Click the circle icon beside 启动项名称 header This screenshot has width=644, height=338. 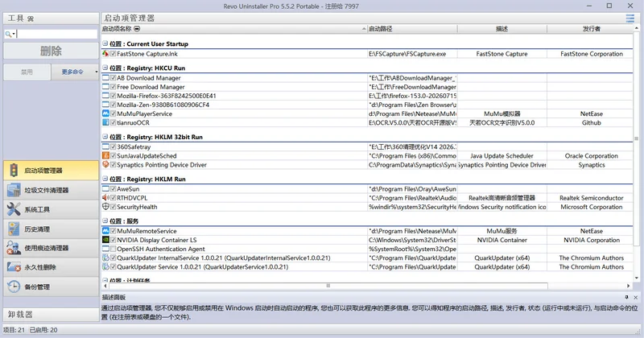[137, 28]
